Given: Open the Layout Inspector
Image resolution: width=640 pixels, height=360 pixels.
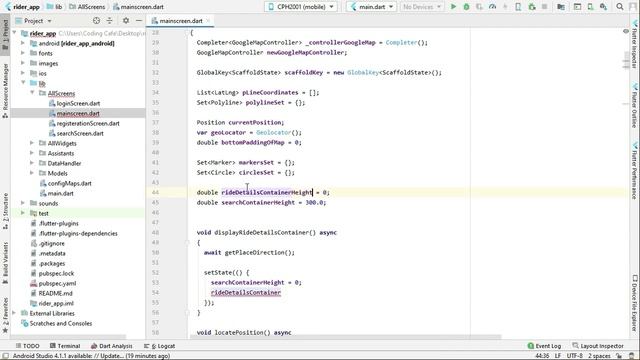Looking at the screenshot, I should 598,346.
